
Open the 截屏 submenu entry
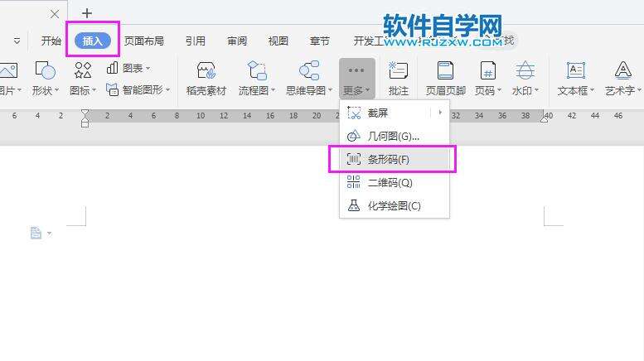click(x=395, y=113)
